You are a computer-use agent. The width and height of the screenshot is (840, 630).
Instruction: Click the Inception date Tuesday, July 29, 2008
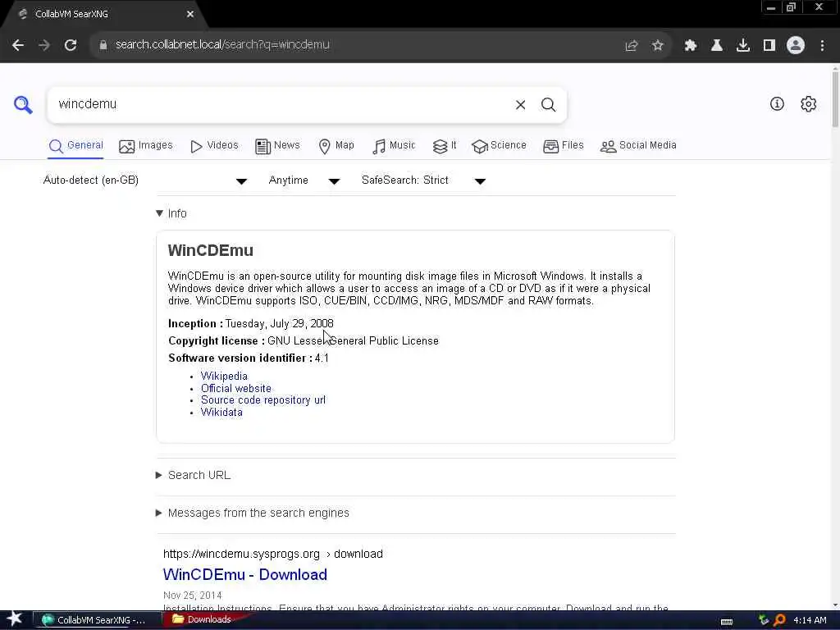click(x=279, y=323)
